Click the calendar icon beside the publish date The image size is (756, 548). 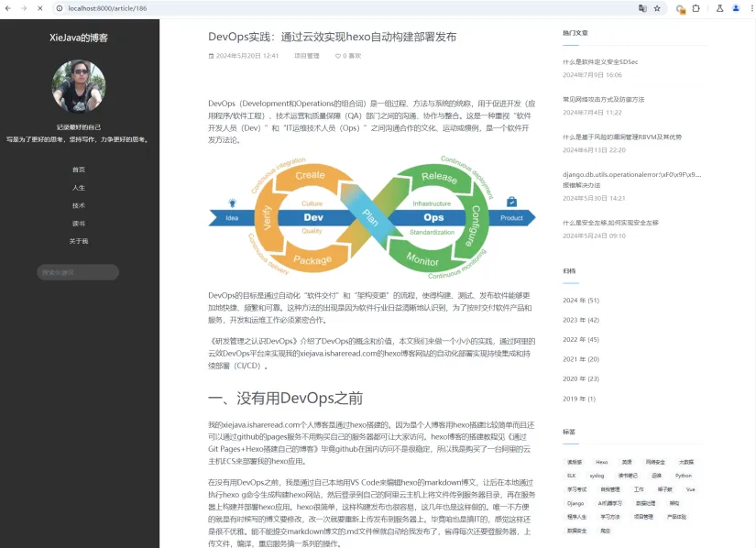pyautogui.click(x=210, y=56)
